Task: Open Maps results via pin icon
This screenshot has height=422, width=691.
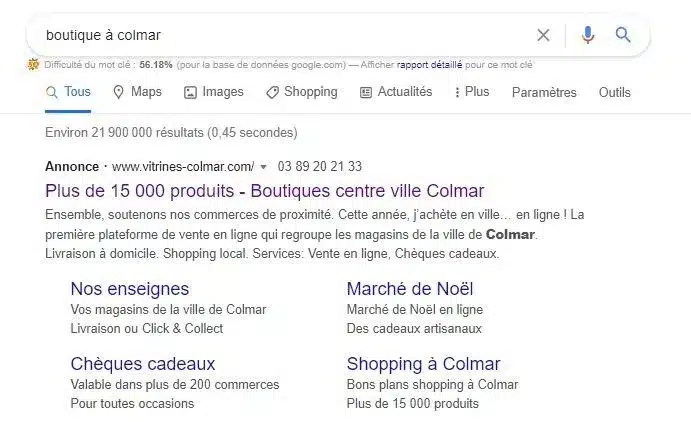Action: [x=118, y=92]
